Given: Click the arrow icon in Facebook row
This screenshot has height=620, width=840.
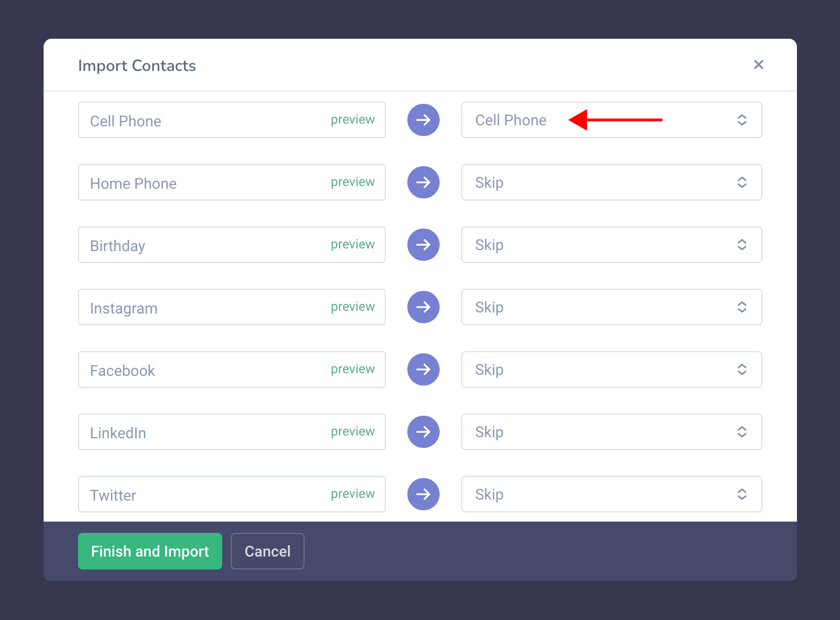Looking at the screenshot, I should (423, 369).
